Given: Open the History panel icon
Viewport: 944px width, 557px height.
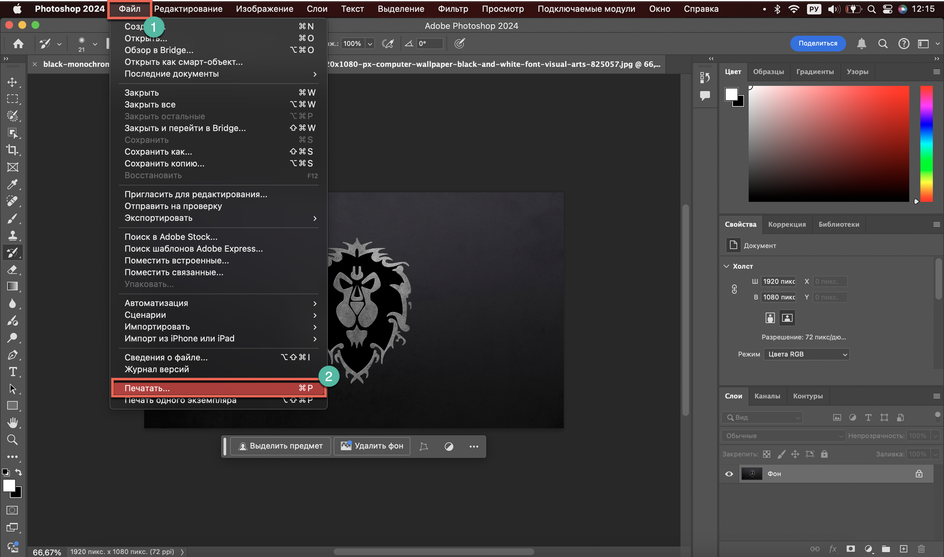Looking at the screenshot, I should (x=705, y=78).
